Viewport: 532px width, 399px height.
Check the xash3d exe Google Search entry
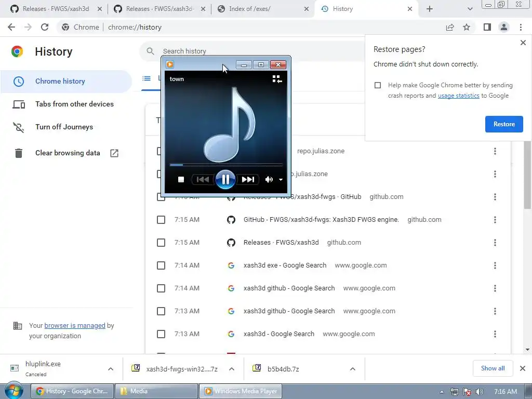[161, 265]
